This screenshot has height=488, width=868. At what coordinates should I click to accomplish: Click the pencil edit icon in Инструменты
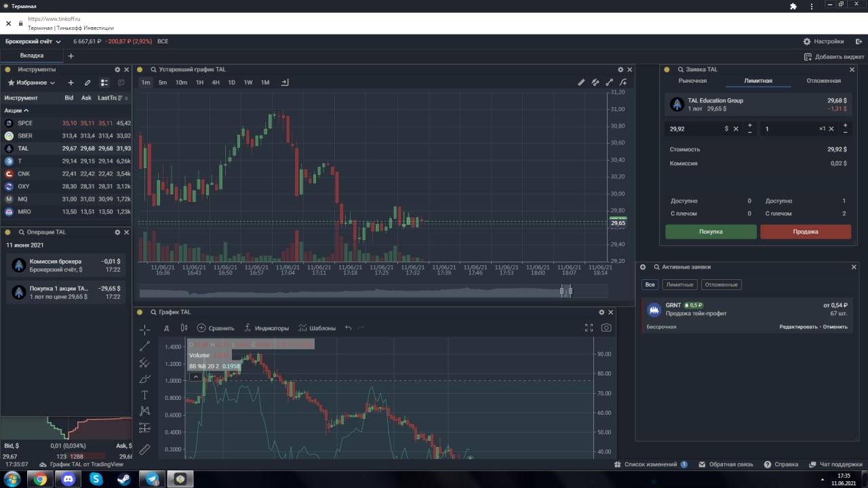point(87,83)
